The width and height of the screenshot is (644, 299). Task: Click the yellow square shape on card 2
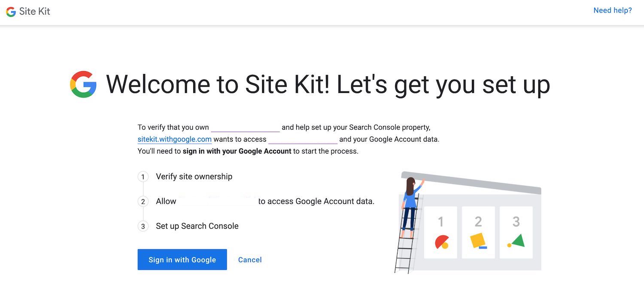click(x=477, y=240)
